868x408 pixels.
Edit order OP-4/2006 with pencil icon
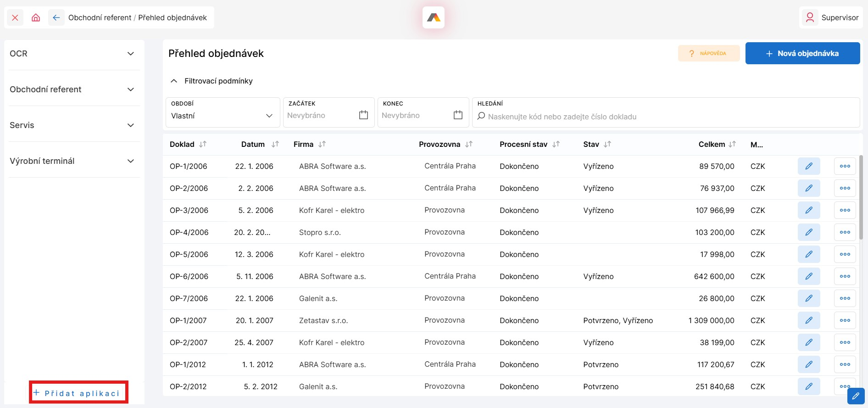coord(809,232)
